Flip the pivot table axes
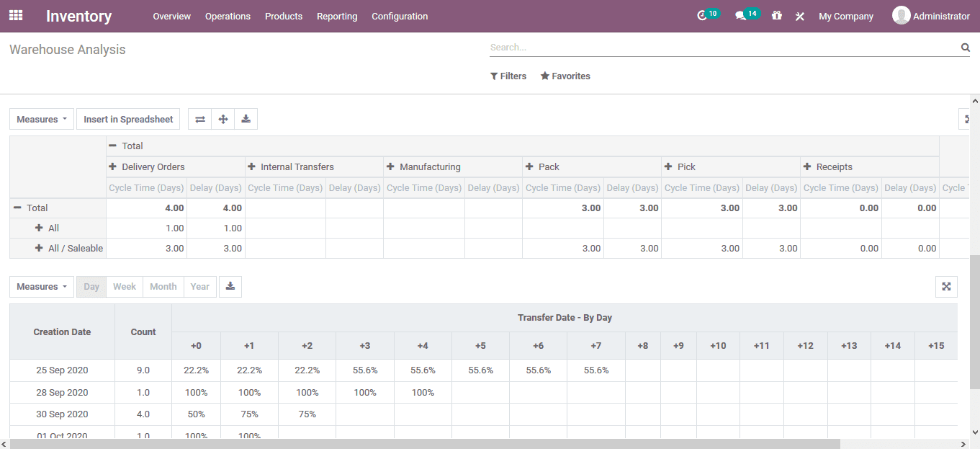Image resolution: width=980 pixels, height=449 pixels. tap(199, 119)
